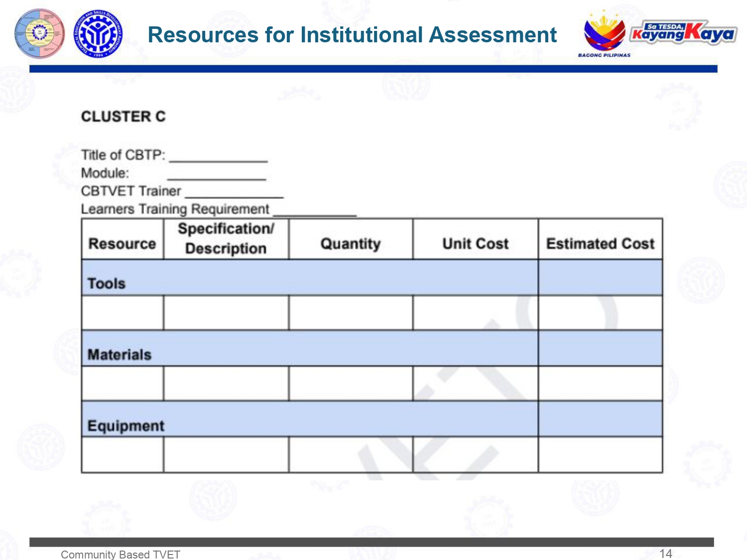This screenshot has height=560, width=747.
Task: Click the 'Community Based TVET' footer text
Action: point(121,554)
